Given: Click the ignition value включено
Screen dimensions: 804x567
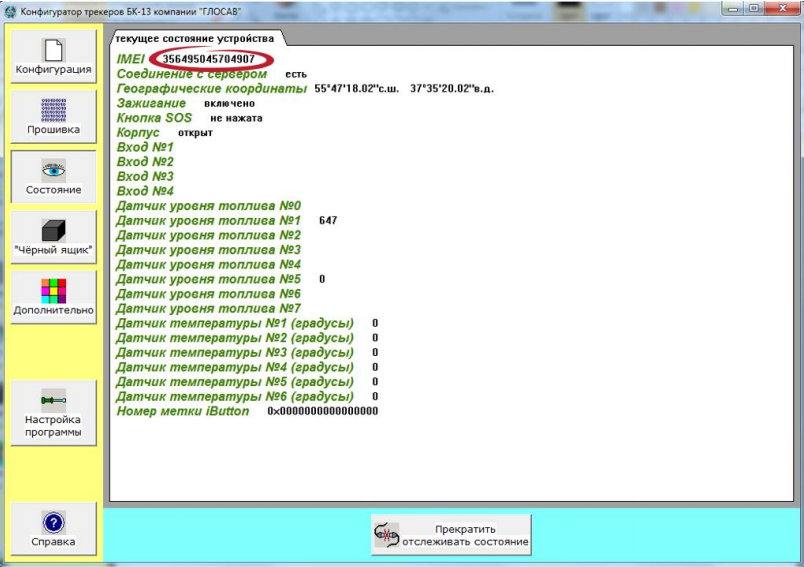Looking at the screenshot, I should 229,104.
